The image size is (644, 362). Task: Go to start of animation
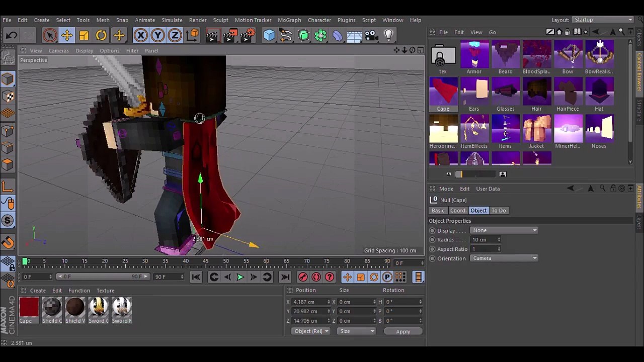[196, 277]
